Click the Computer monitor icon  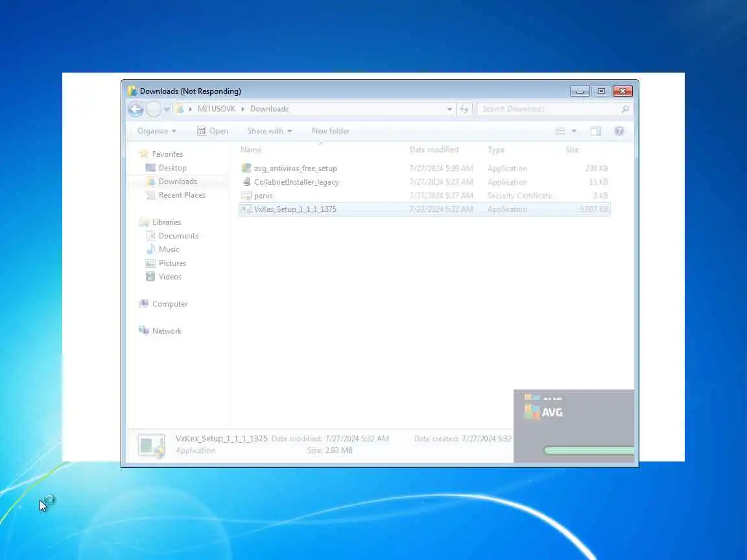point(143,304)
